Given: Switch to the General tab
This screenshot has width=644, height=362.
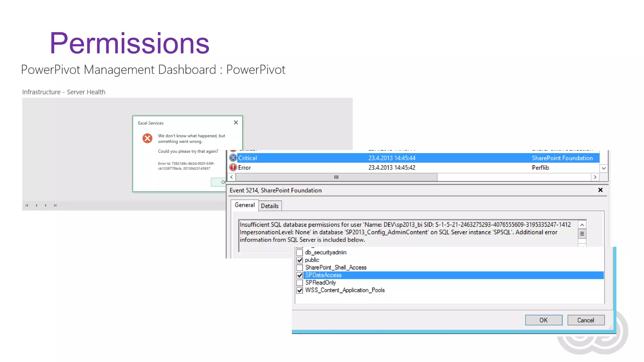Looking at the screenshot, I should (x=245, y=205).
